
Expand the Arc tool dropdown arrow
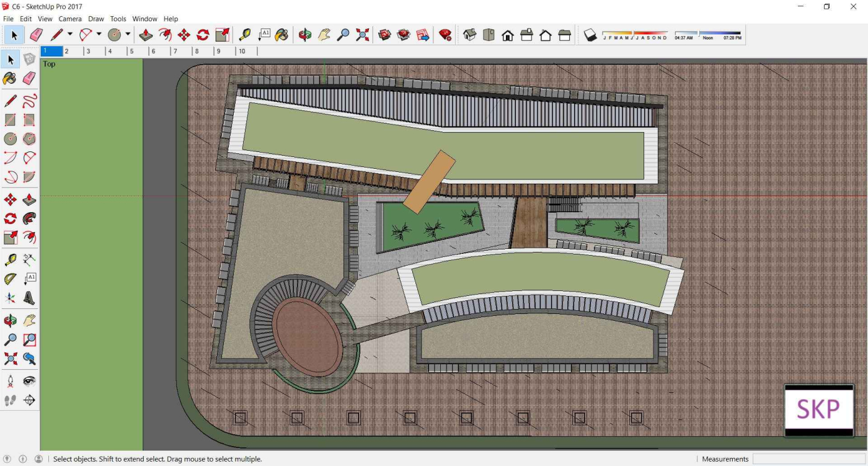click(99, 35)
